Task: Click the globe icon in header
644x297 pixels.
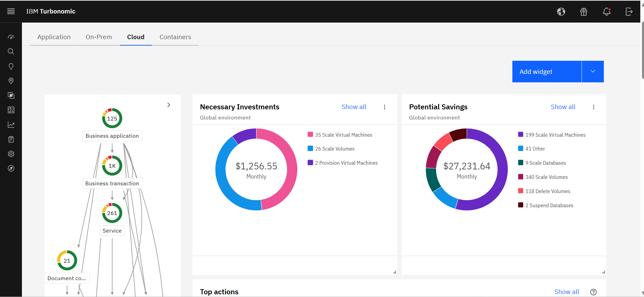Action: click(x=561, y=12)
